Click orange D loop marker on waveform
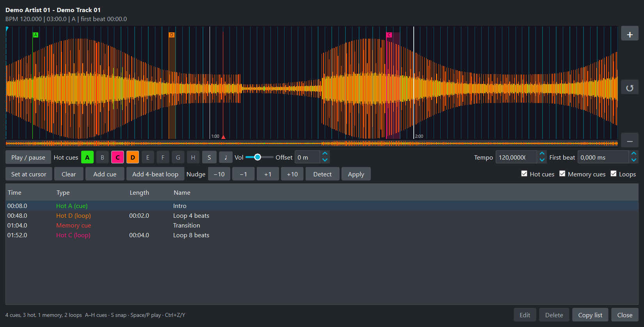Viewport: 644px width, 327px height. click(x=171, y=35)
